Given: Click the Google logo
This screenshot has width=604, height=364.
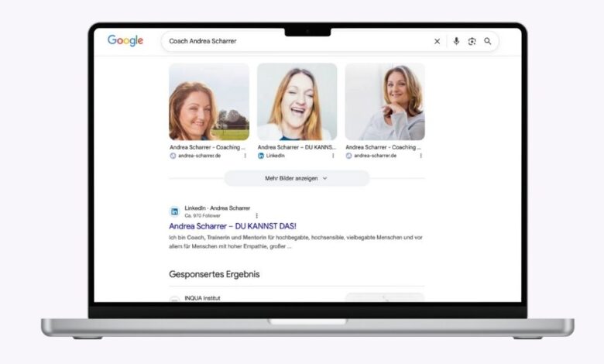Looking at the screenshot, I should (x=125, y=41).
